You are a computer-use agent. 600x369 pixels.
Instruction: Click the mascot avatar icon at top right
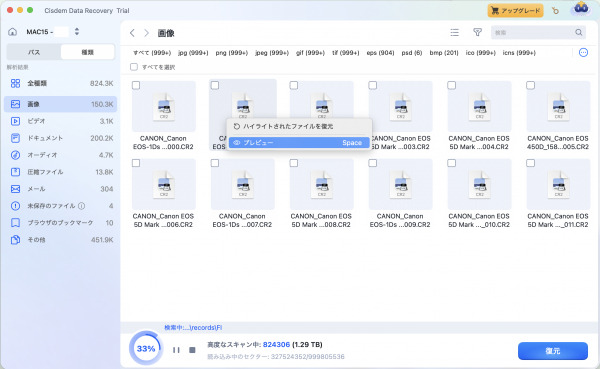pos(581,8)
